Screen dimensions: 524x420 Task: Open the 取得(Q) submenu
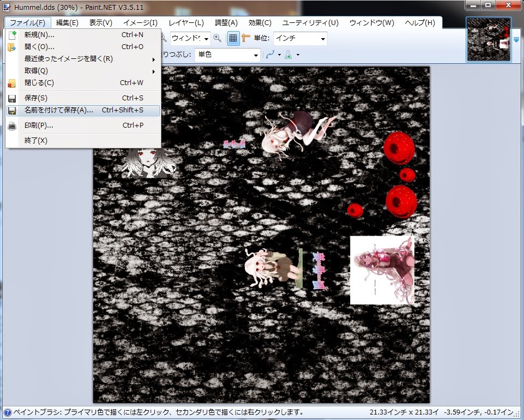[x=83, y=71]
